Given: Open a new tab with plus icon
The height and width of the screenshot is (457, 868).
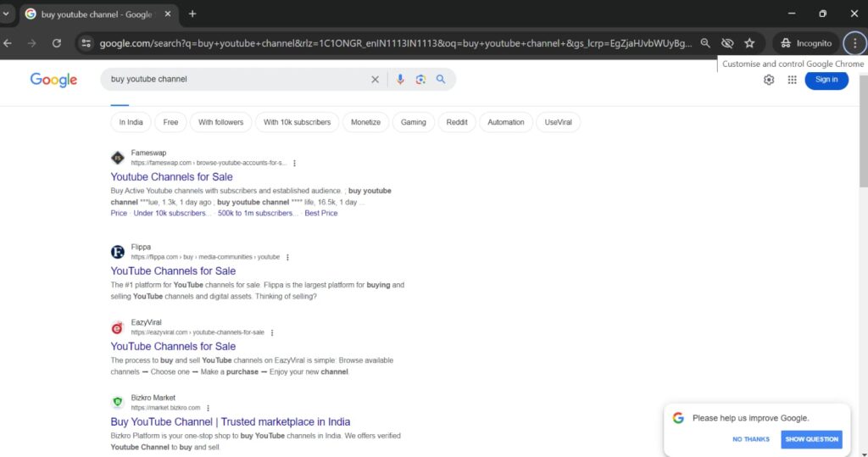Looking at the screenshot, I should click(192, 14).
